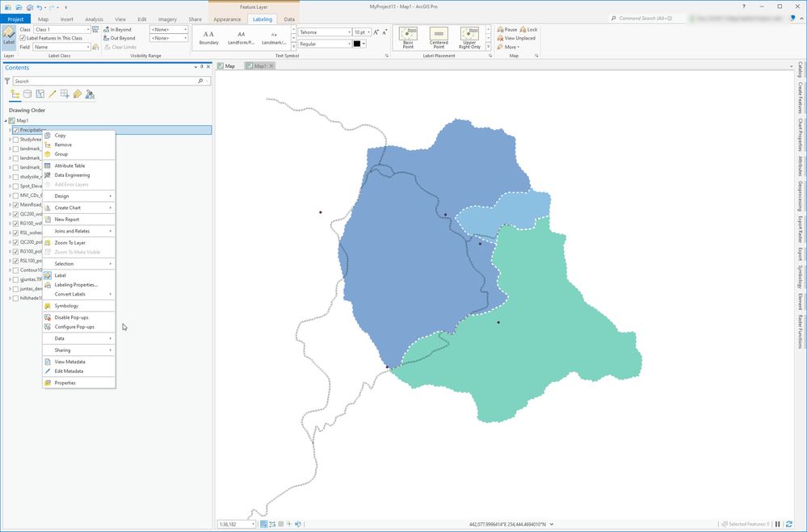Screen dimensions: 807x532
Task: Open the 10 pt font size dropdown
Action: click(368, 32)
